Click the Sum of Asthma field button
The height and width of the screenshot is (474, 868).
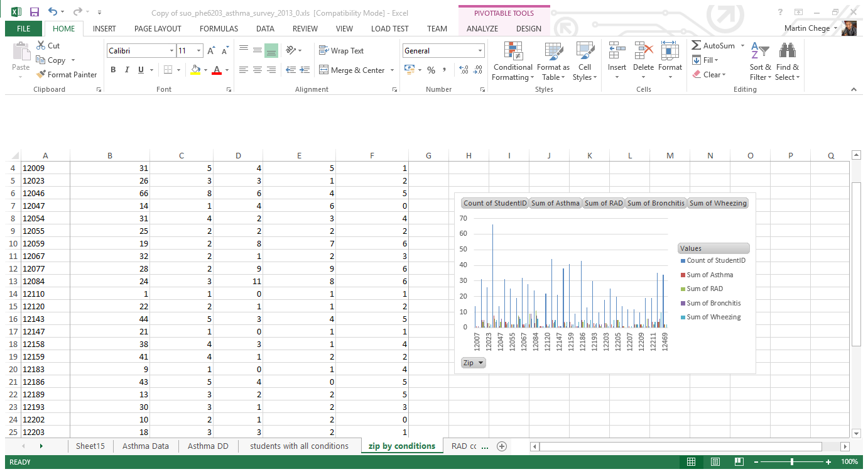pos(555,203)
